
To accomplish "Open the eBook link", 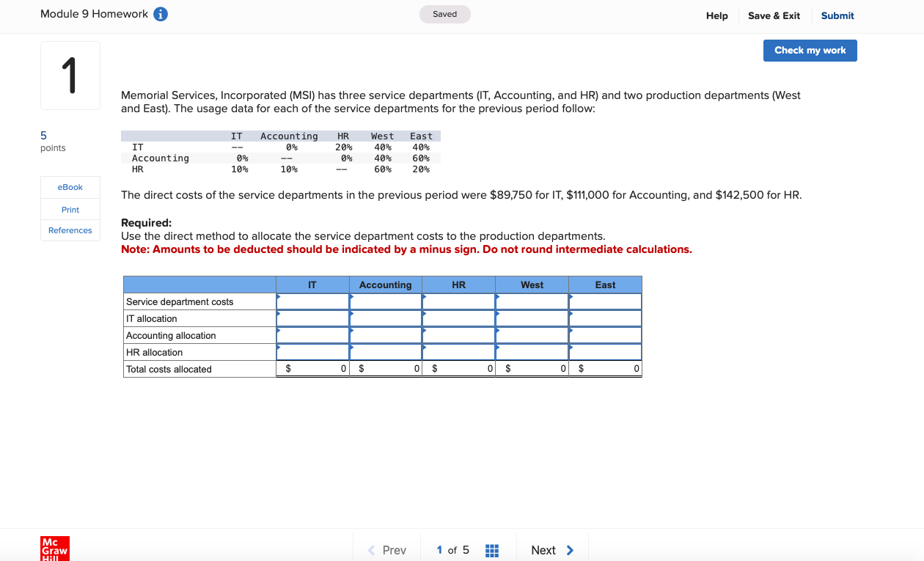I will [70, 187].
